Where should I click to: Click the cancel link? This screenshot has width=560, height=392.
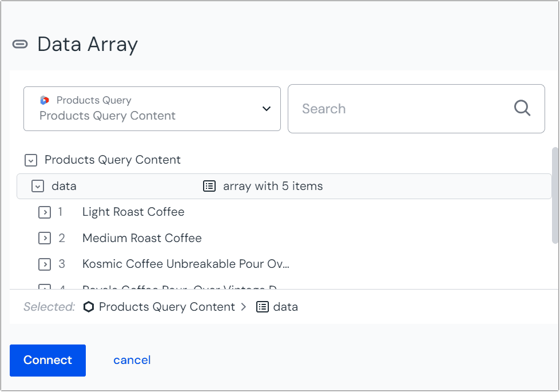point(132,360)
